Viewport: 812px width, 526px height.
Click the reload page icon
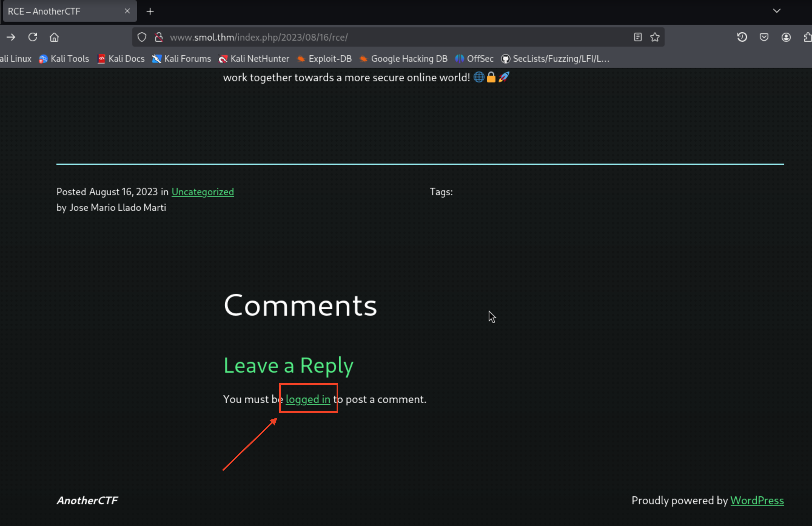[33, 37]
